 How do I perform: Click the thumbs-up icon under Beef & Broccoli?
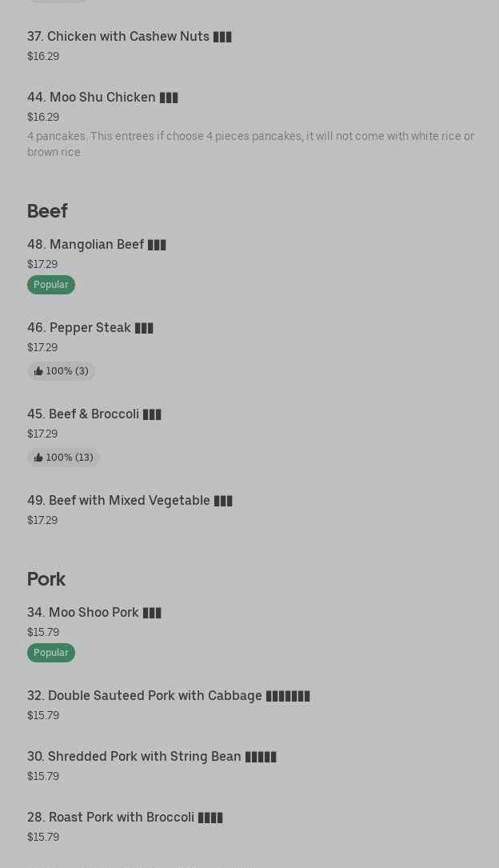[38, 458]
